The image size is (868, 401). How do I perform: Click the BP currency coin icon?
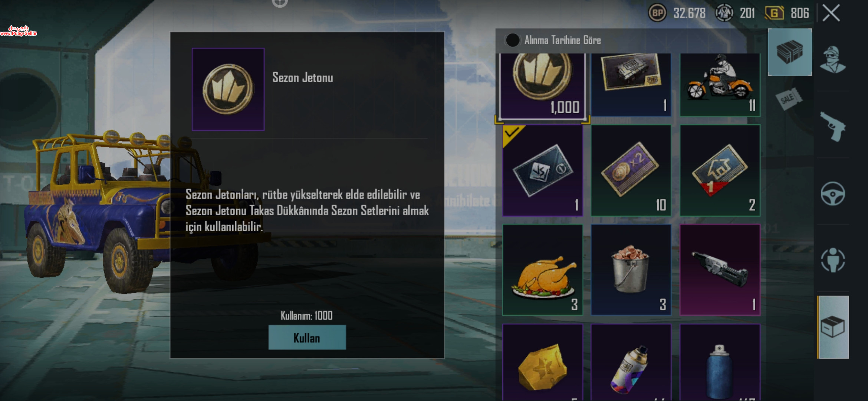(657, 13)
